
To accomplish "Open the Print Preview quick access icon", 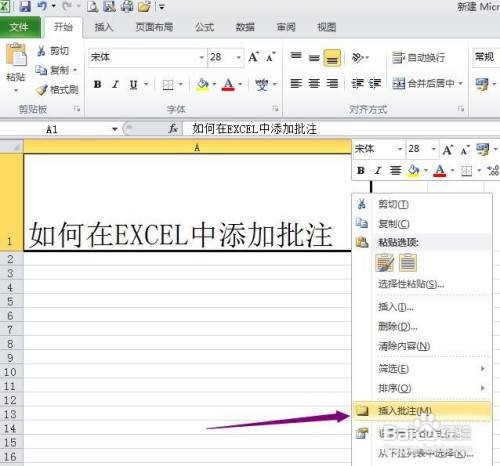I will click(x=92, y=6).
